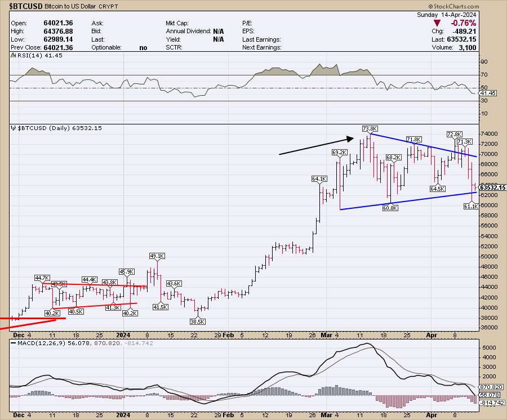
Task: Click the 71.8K high label
Action: (x=413, y=139)
